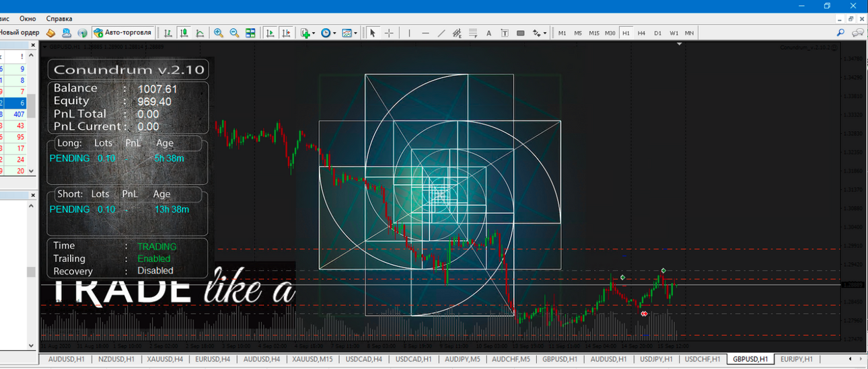This screenshot has width=868, height=369.
Task: Select the text label T tool
Action: click(505, 32)
